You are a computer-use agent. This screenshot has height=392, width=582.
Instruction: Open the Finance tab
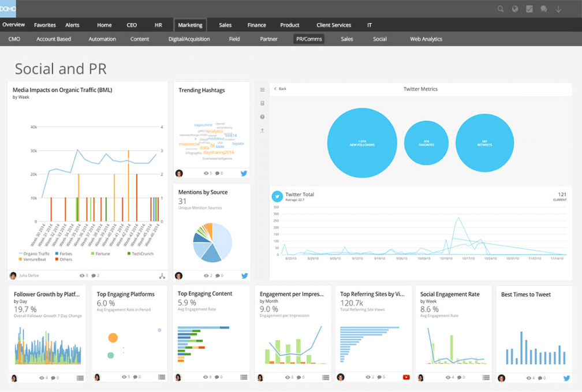[x=257, y=25]
